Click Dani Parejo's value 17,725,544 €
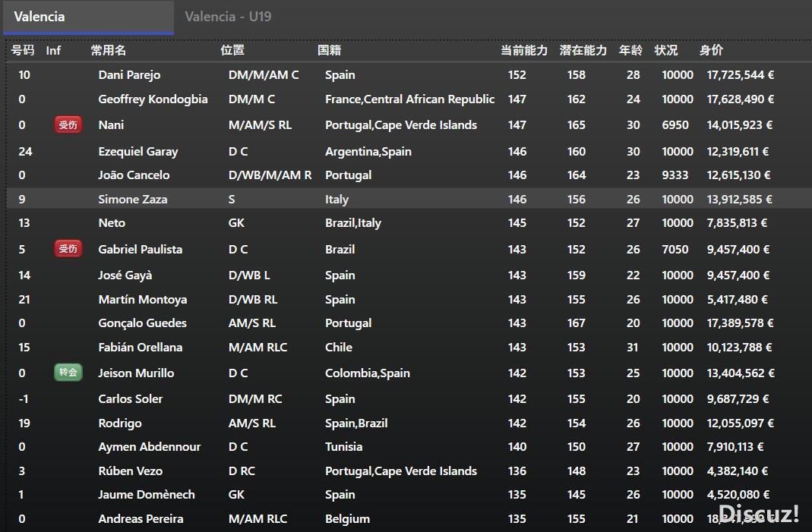 (x=741, y=75)
